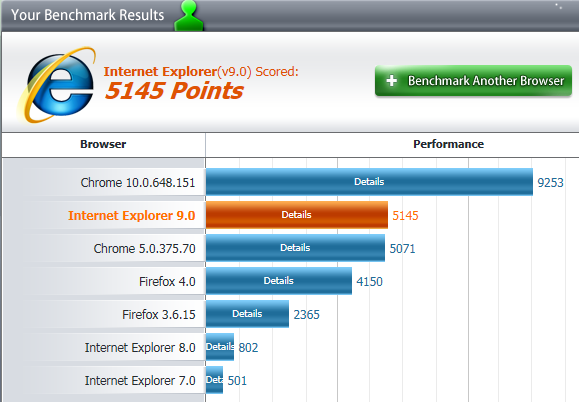Viewport: 579px width, 402px height.
Task: Open Details for Firefox 3.6.15 bar
Action: point(247,314)
